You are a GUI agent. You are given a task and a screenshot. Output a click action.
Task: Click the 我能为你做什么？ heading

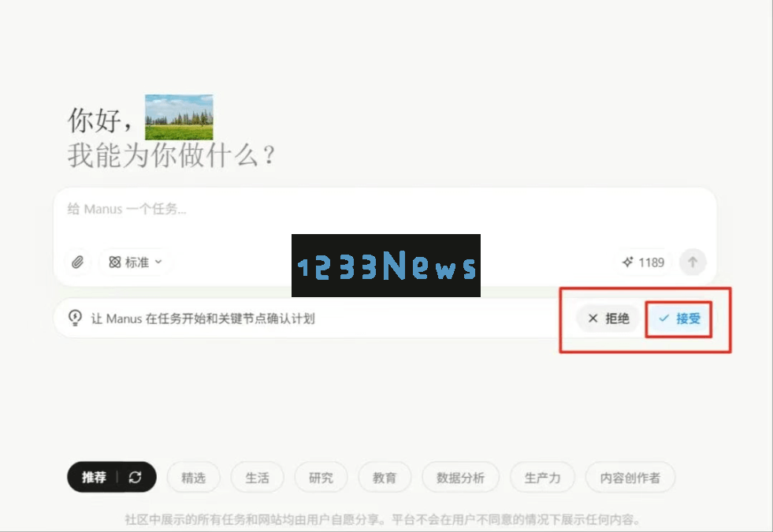point(171,155)
